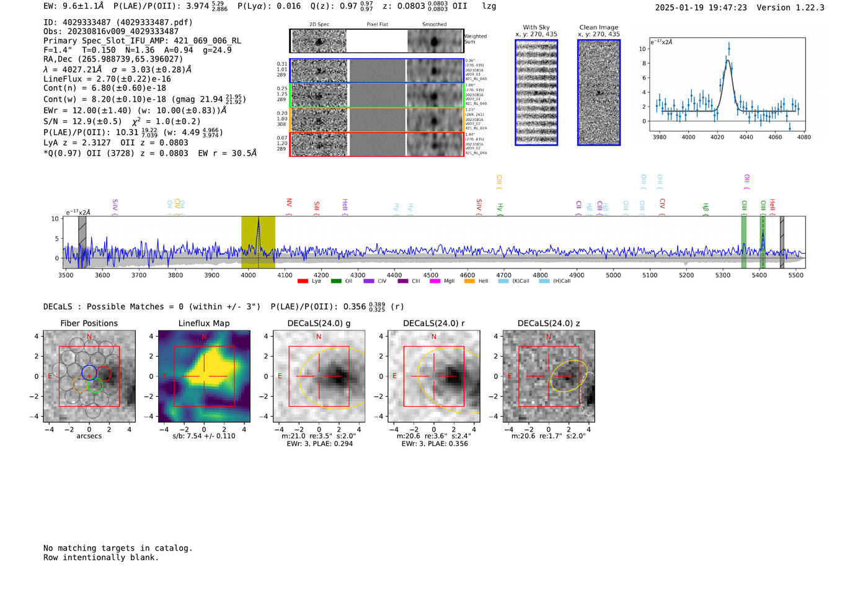Image resolution: width=868 pixels, height=591 pixels.
Task: Click the red fiber circle in Fiber Positions
Action: (x=104, y=374)
